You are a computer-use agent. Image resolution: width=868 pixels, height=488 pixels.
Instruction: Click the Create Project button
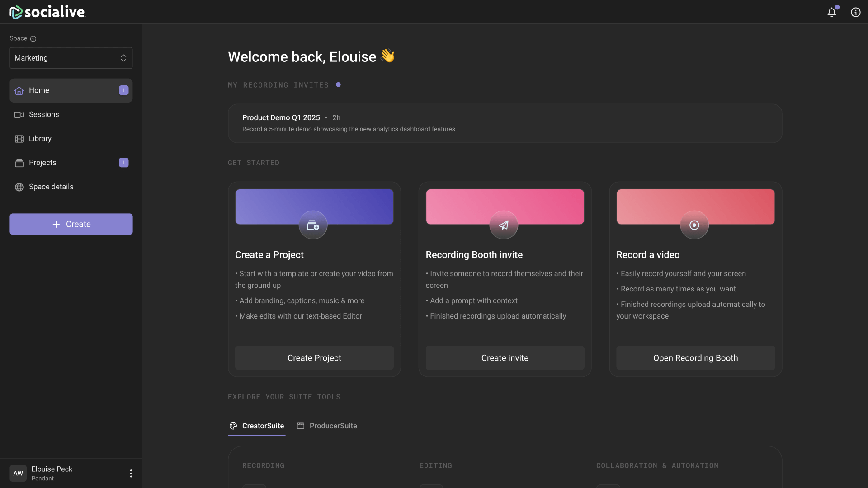point(314,358)
